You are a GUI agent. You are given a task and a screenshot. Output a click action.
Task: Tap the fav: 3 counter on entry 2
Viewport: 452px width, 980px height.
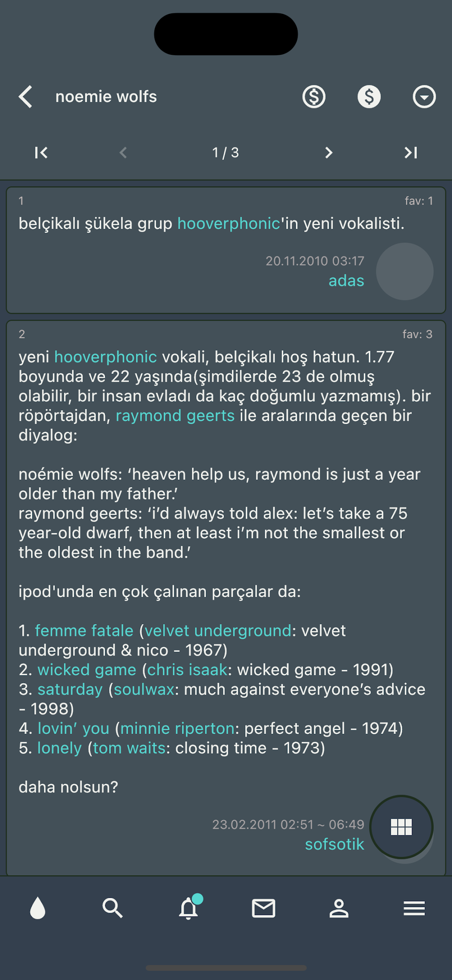tap(417, 334)
